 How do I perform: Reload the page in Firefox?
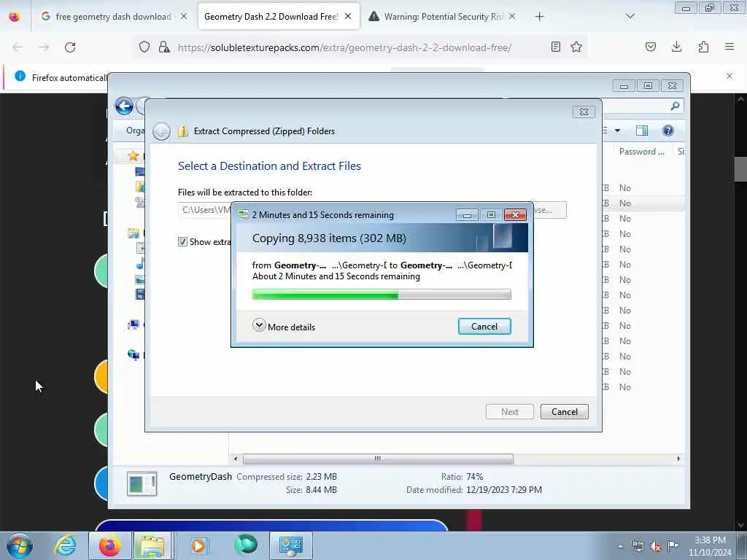[70, 47]
